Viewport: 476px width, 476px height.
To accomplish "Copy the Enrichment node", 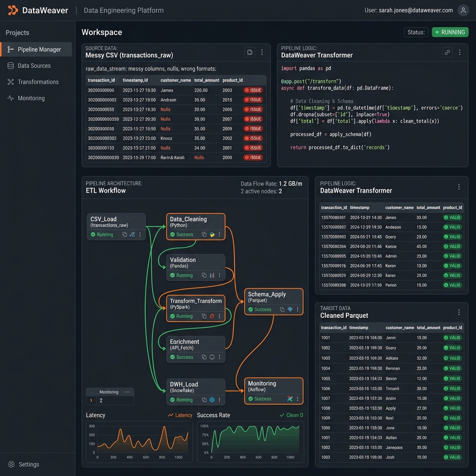I will 204,357.
